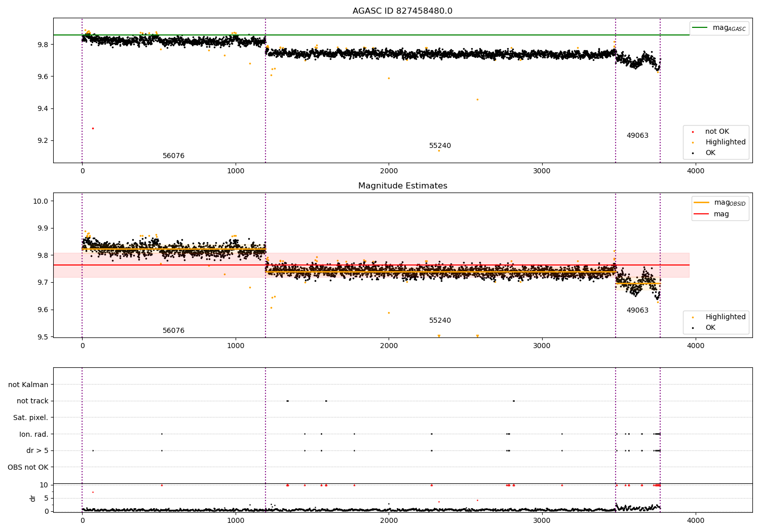
Task: Click the 'not track' axis label
Action: [32, 401]
